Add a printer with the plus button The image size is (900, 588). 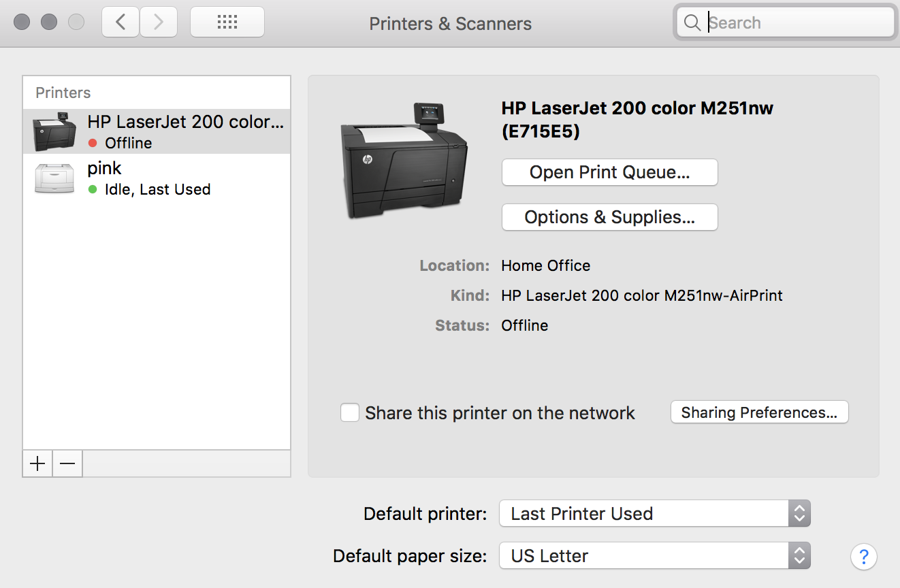[x=37, y=463]
